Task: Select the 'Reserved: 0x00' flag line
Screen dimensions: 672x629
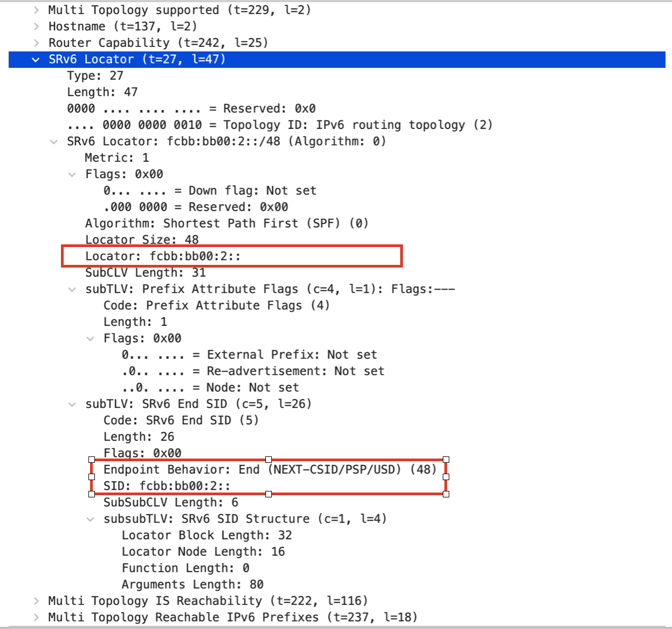Action: (x=196, y=207)
